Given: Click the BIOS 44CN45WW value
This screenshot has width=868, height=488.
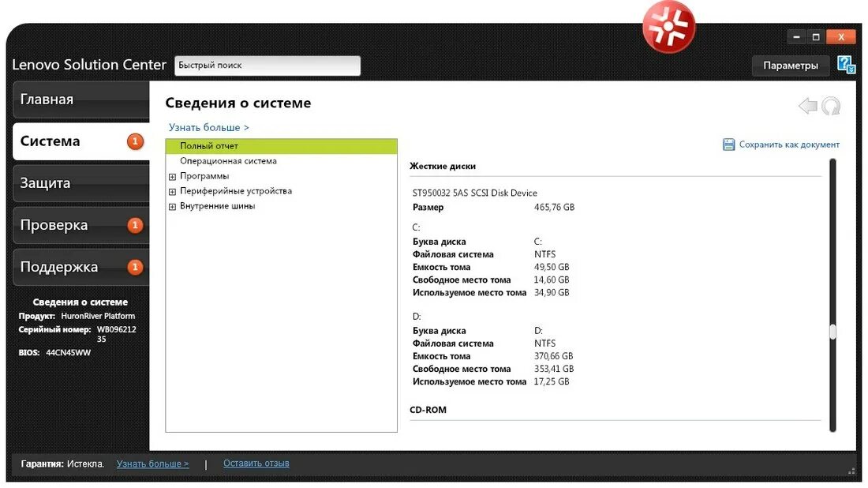Looking at the screenshot, I should (x=68, y=353).
